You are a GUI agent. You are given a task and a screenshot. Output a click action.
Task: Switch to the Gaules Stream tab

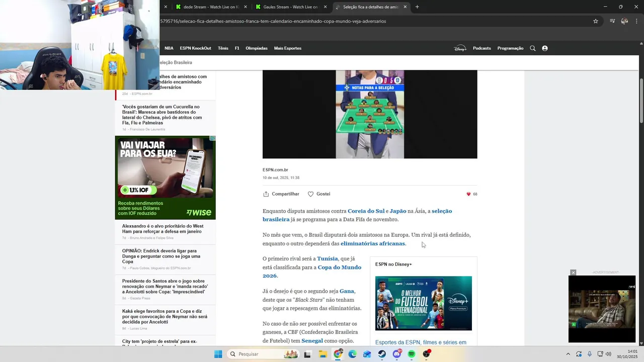click(291, 7)
